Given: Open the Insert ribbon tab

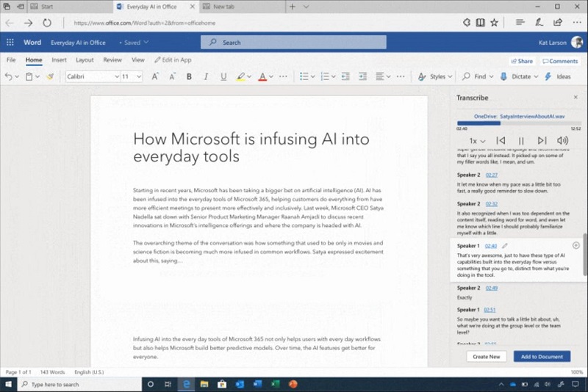Looking at the screenshot, I should point(59,60).
